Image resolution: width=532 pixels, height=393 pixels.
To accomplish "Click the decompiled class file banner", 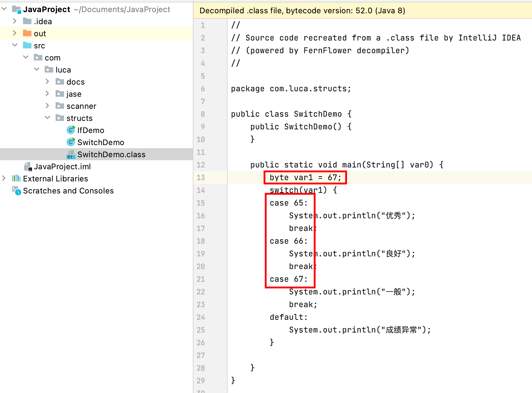I will click(362, 11).
